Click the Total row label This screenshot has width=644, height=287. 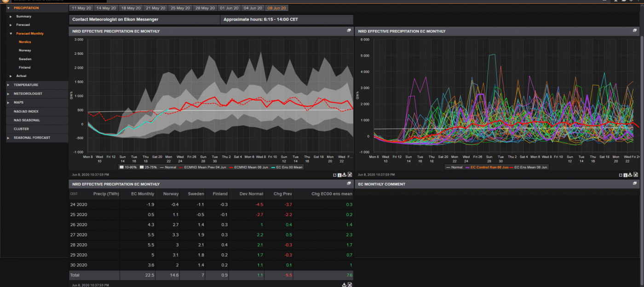pyautogui.click(x=75, y=275)
